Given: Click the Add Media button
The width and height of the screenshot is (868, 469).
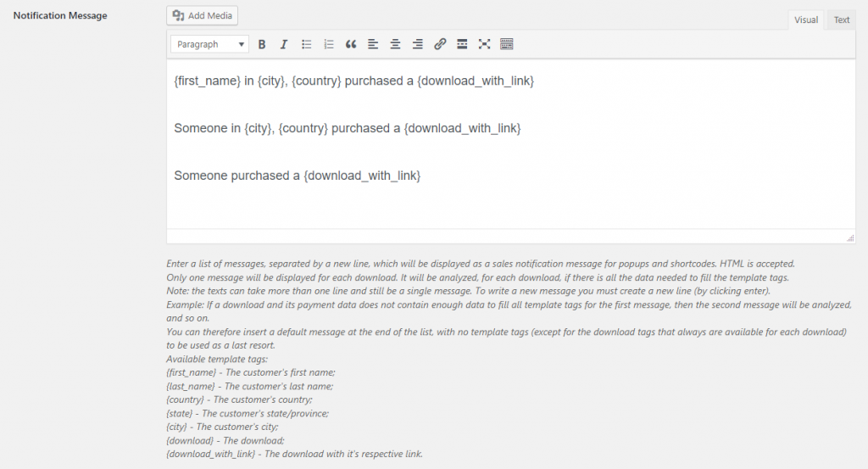Looking at the screenshot, I should tap(202, 15).
